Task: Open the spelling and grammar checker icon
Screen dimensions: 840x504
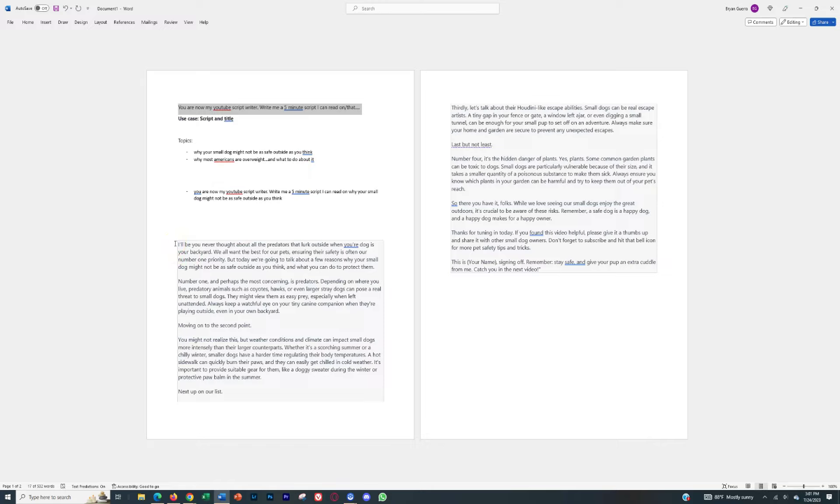Action: coord(62,486)
